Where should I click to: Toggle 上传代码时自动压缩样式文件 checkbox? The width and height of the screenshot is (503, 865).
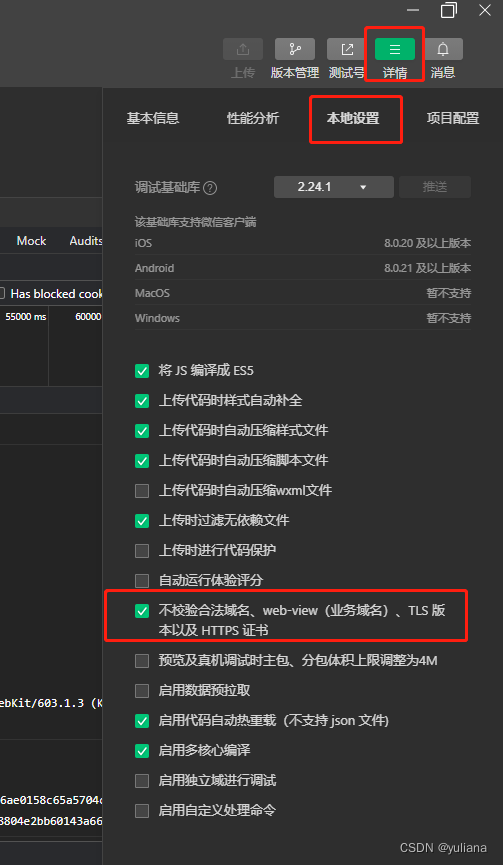click(142, 430)
